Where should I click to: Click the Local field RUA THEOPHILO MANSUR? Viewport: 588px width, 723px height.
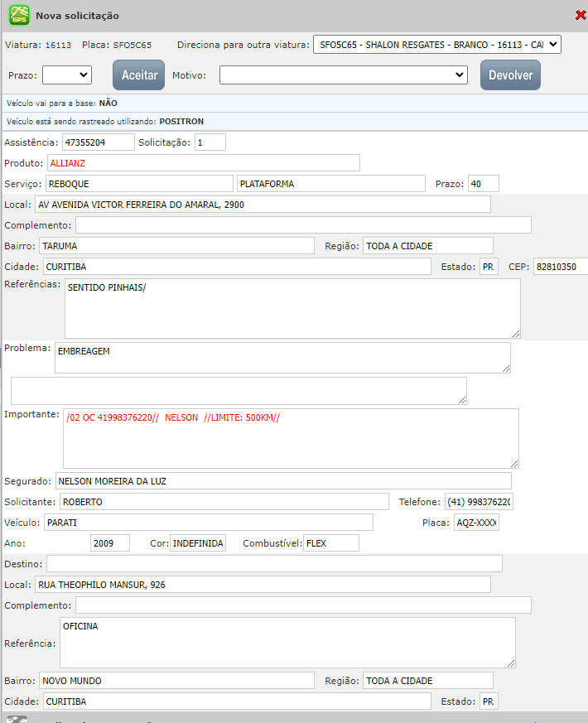263,585
